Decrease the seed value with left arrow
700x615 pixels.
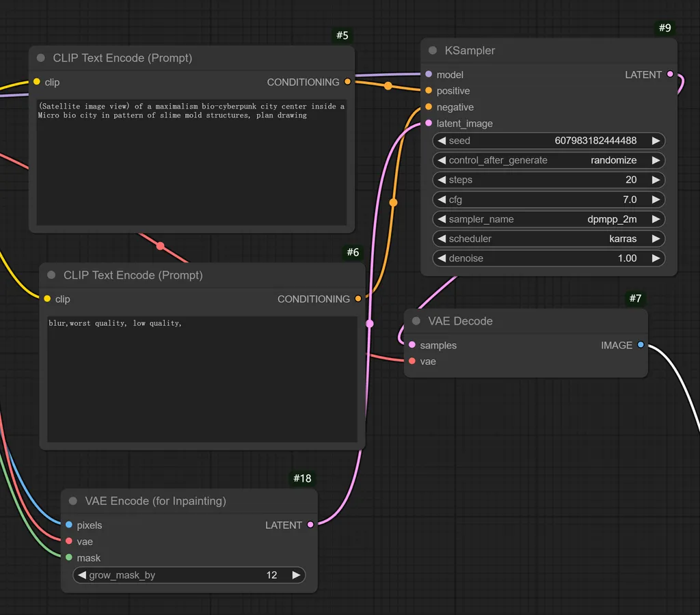(442, 141)
